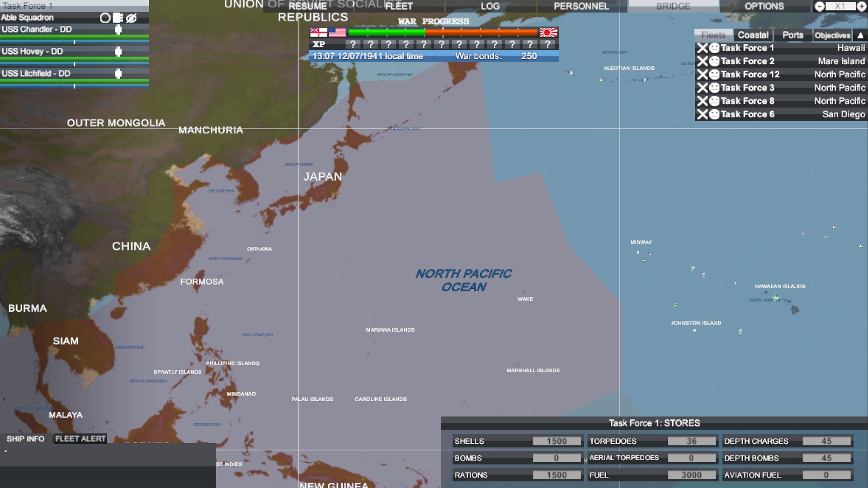
Task: Click the X icon next to Task Force 2
Action: [x=703, y=61]
